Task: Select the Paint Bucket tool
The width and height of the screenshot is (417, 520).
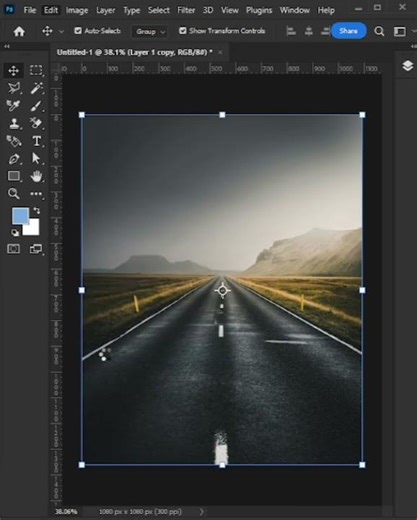Action: tap(14, 141)
